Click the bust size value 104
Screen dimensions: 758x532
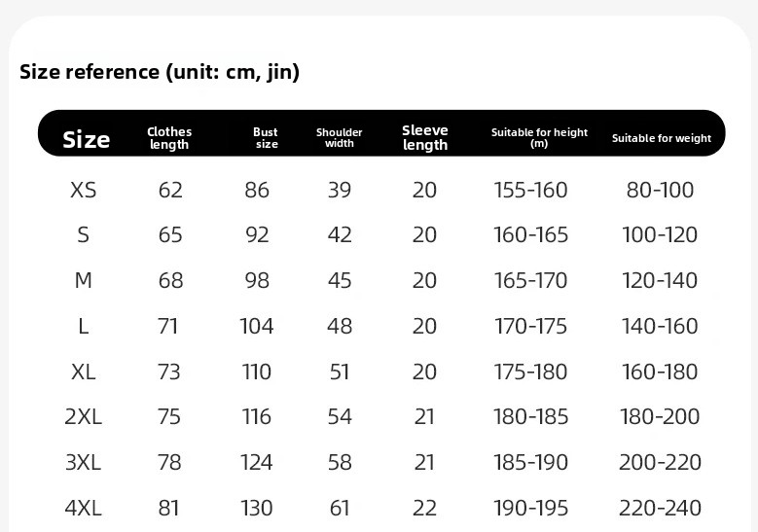257,326
